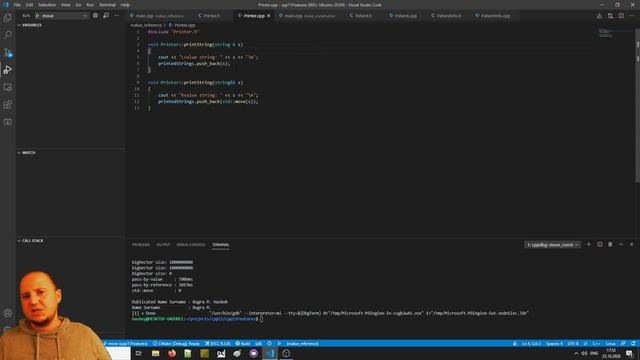Kill the terminal with the trash icon

tap(610, 244)
